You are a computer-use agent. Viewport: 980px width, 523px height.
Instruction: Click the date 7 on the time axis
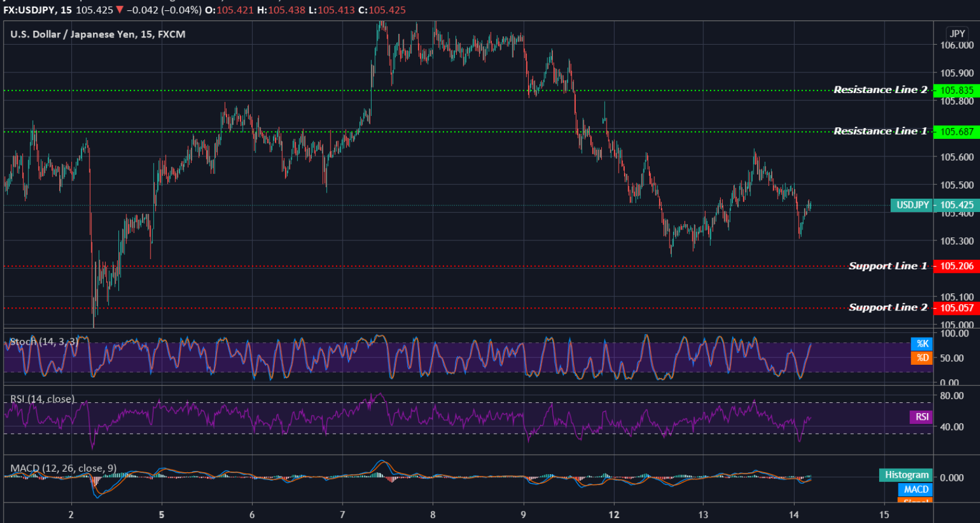click(x=342, y=515)
